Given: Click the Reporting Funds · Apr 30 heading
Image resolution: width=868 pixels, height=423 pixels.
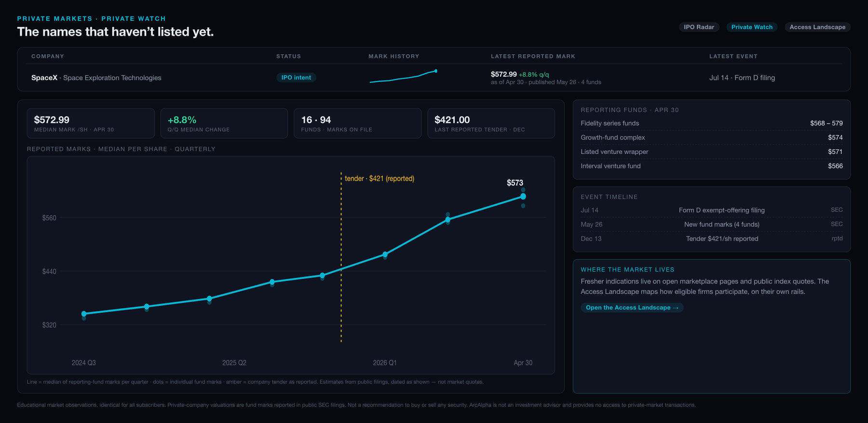Looking at the screenshot, I should pos(630,110).
